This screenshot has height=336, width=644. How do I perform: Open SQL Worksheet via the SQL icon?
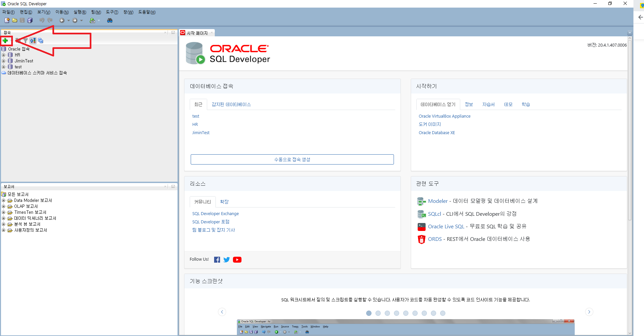point(92,20)
